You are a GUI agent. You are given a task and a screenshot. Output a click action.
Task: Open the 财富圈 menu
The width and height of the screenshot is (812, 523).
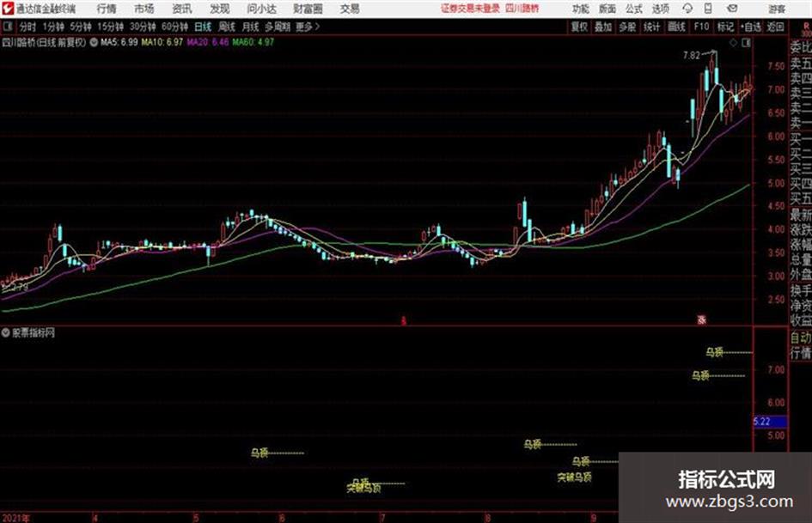(x=308, y=9)
